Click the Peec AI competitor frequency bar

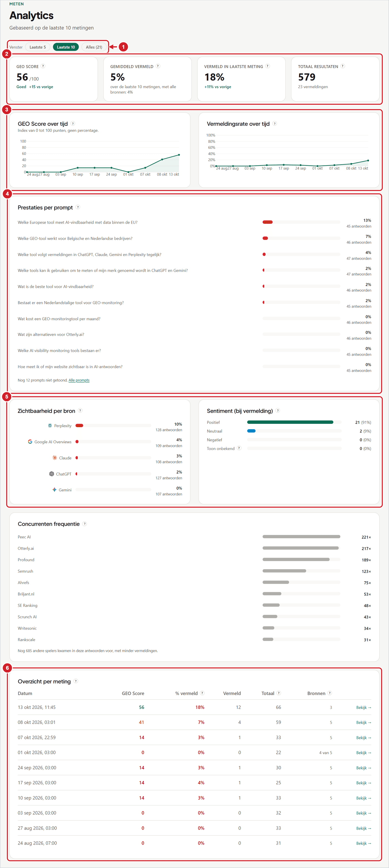click(x=301, y=537)
